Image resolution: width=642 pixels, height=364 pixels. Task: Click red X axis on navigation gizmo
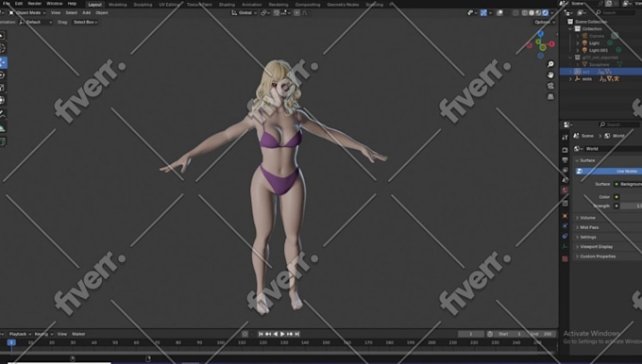[x=552, y=43]
